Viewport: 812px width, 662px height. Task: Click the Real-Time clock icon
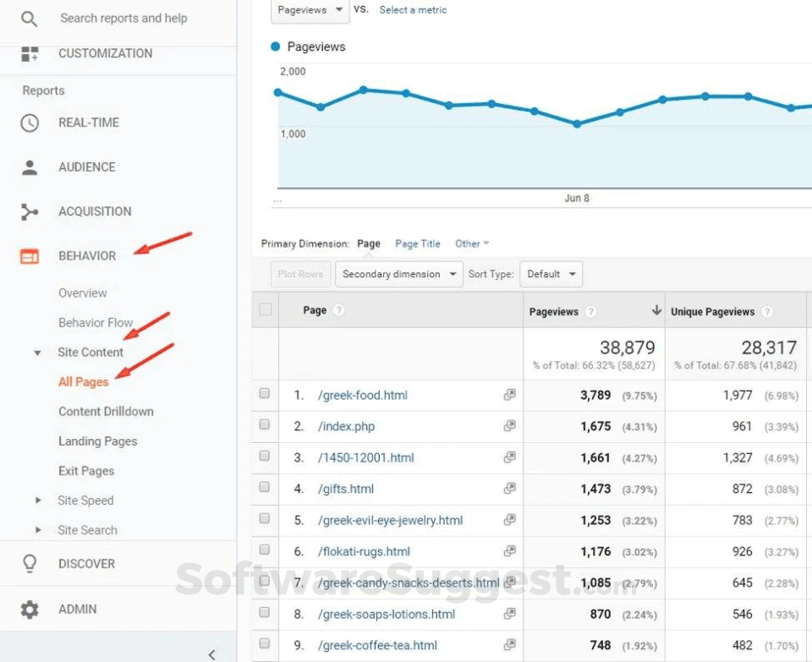tap(30, 123)
